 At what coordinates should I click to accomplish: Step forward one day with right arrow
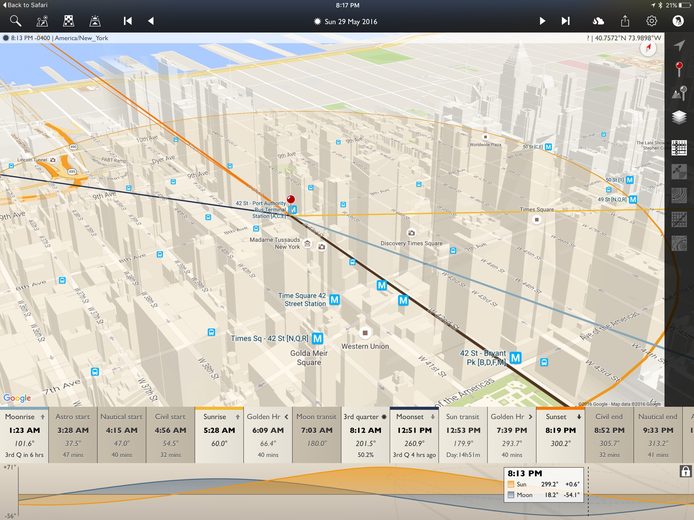point(542,21)
